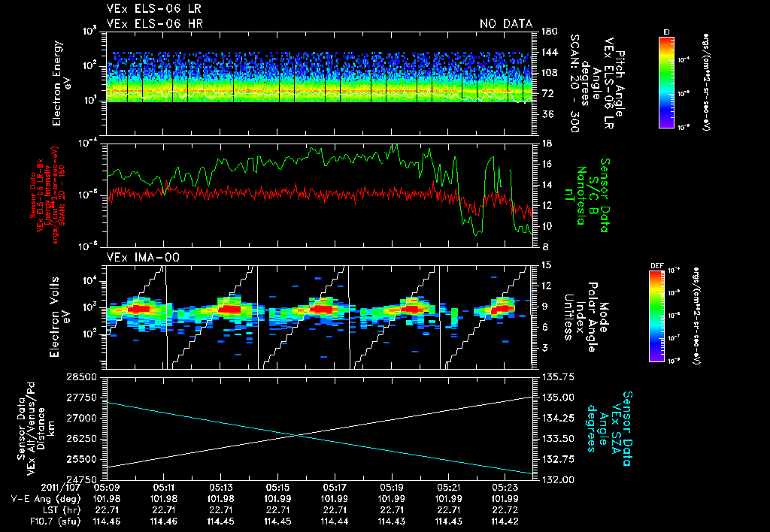Click the F10.7 value 114.44
The width and height of the screenshot is (770, 532).
click(335, 521)
